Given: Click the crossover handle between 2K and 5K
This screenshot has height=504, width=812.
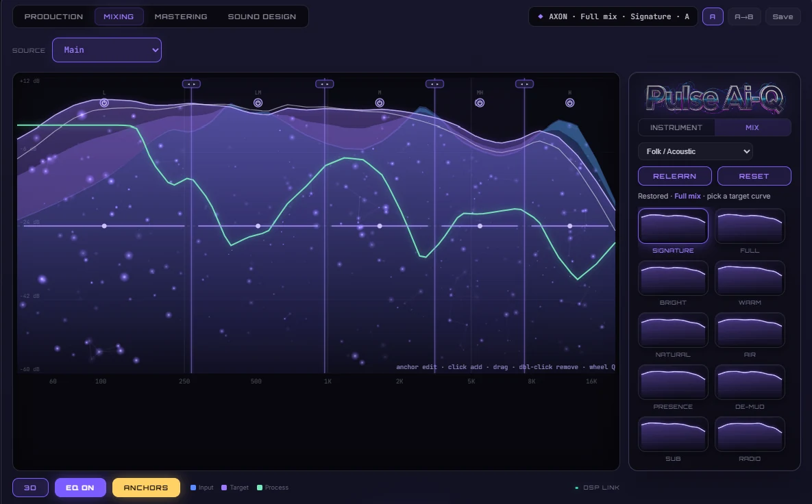Looking at the screenshot, I should click(x=434, y=84).
